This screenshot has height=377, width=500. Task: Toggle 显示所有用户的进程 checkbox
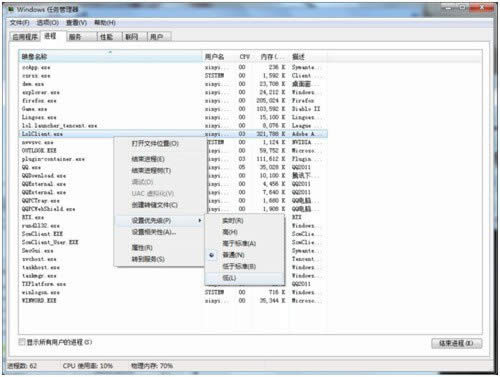(x=22, y=342)
